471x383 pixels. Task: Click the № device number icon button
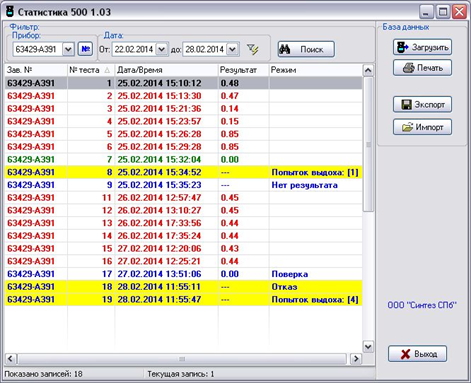[x=85, y=49]
